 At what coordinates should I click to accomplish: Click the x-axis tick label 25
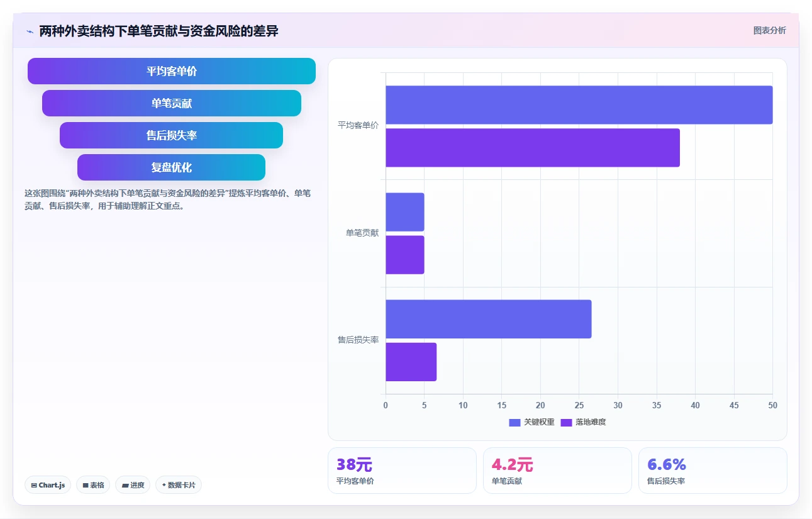pos(579,405)
